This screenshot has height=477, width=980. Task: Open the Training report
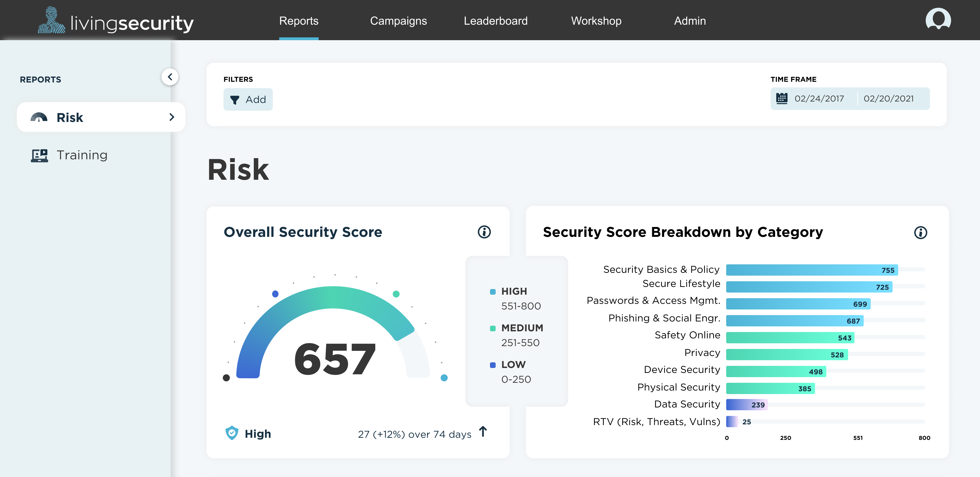[82, 155]
